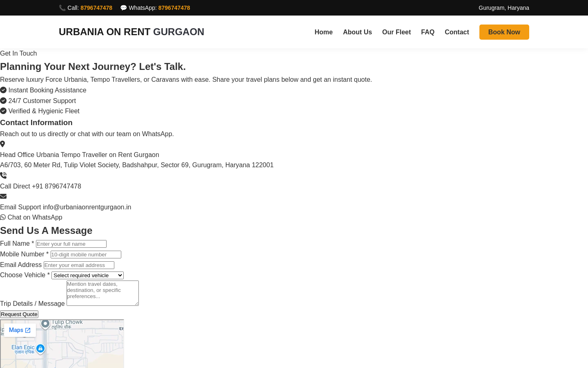Click the WhatsApp icon beside Chat on WhatsApp
Screen dimensions: 588x368
click(x=3, y=217)
